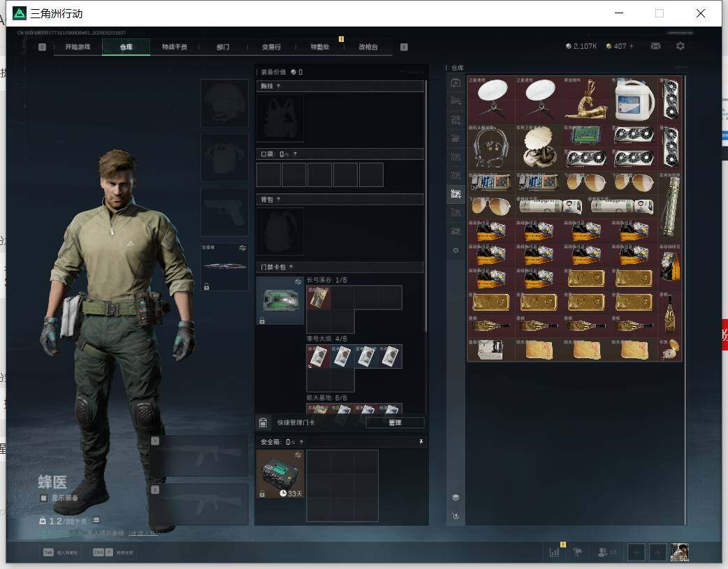This screenshot has height=569, width=728.
Task: Select the tall green cylinder item
Action: point(670,207)
